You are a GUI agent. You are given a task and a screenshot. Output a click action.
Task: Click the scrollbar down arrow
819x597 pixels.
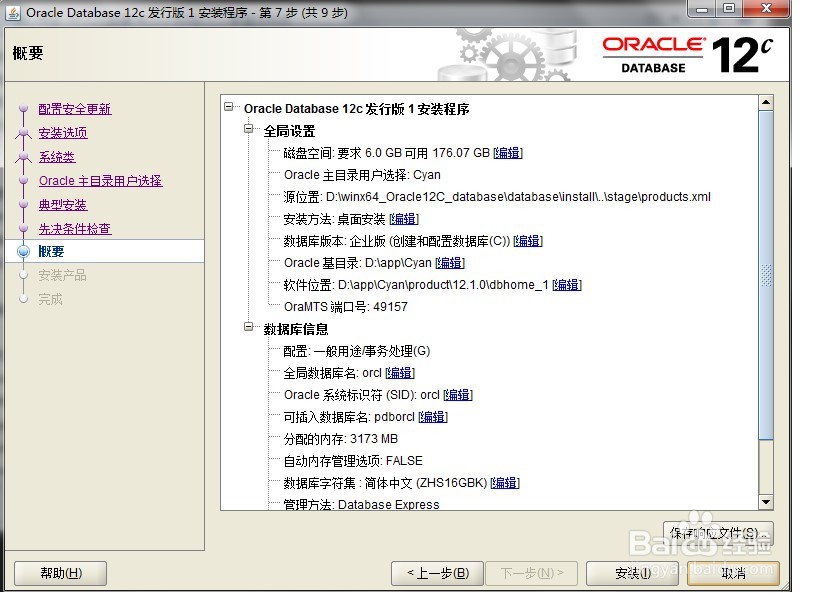tap(766, 502)
